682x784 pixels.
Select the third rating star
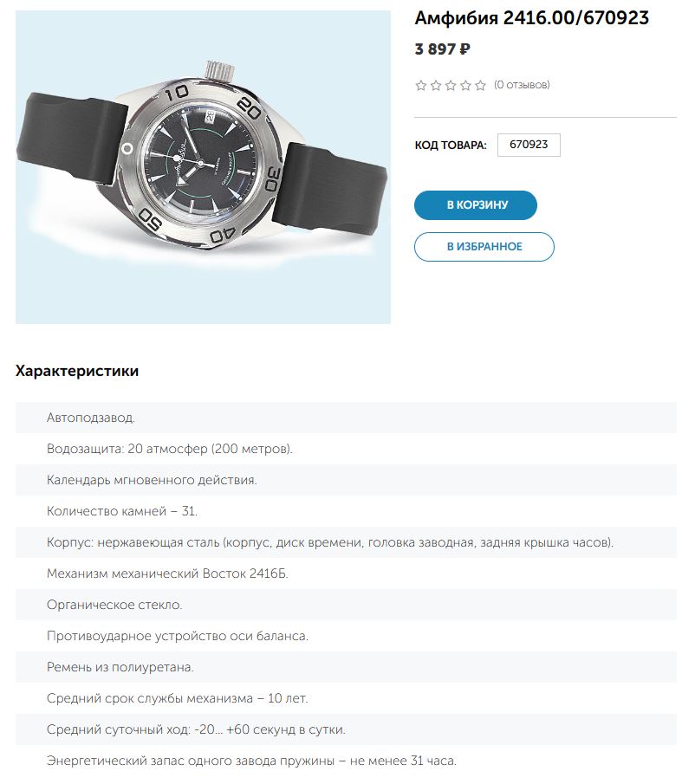pyautogui.click(x=451, y=85)
